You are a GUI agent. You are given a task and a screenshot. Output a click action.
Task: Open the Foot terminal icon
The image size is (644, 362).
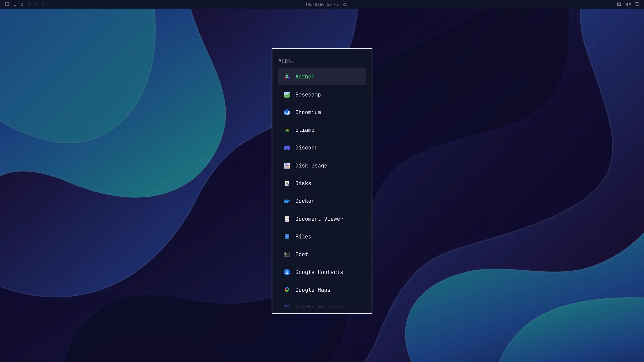[x=287, y=254]
